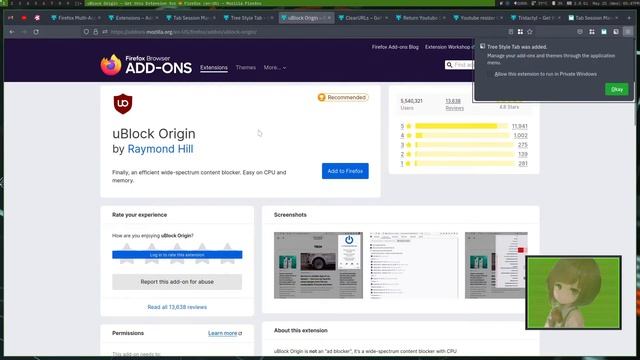
Task: Bookmark this page with the star icon
Action: 530,32
